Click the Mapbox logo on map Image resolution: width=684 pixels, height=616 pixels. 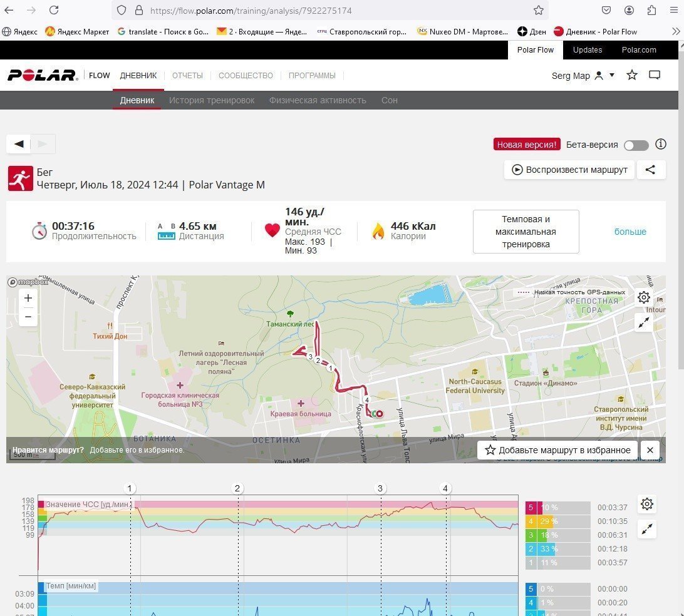pyautogui.click(x=28, y=282)
